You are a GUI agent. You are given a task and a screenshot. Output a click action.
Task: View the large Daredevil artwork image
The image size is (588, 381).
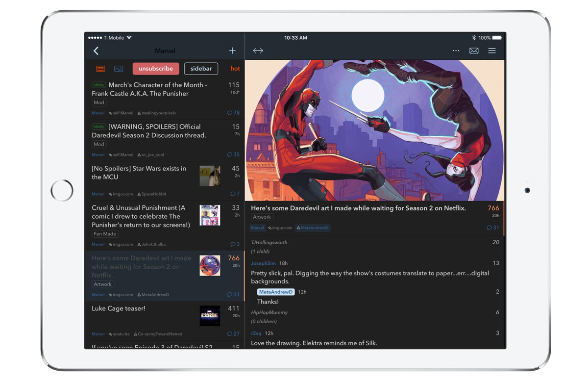coord(375,130)
